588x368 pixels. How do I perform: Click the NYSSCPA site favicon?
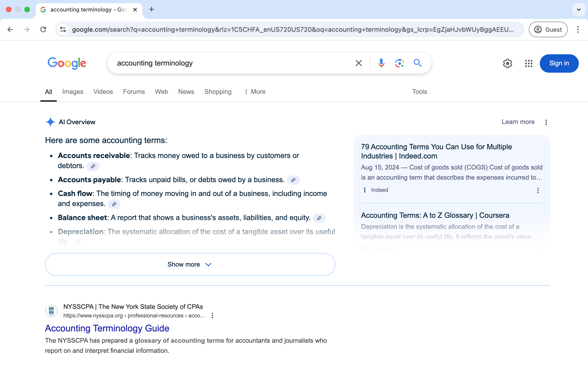click(x=51, y=311)
